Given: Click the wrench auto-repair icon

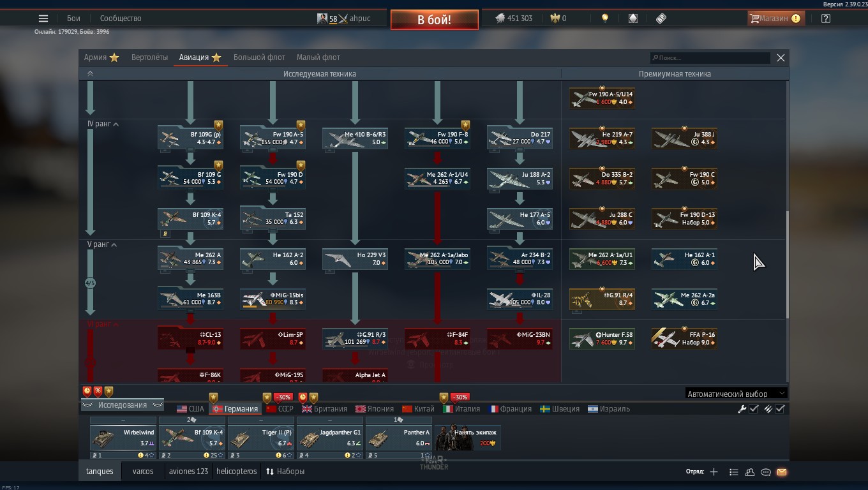Looking at the screenshot, I should tap(742, 409).
